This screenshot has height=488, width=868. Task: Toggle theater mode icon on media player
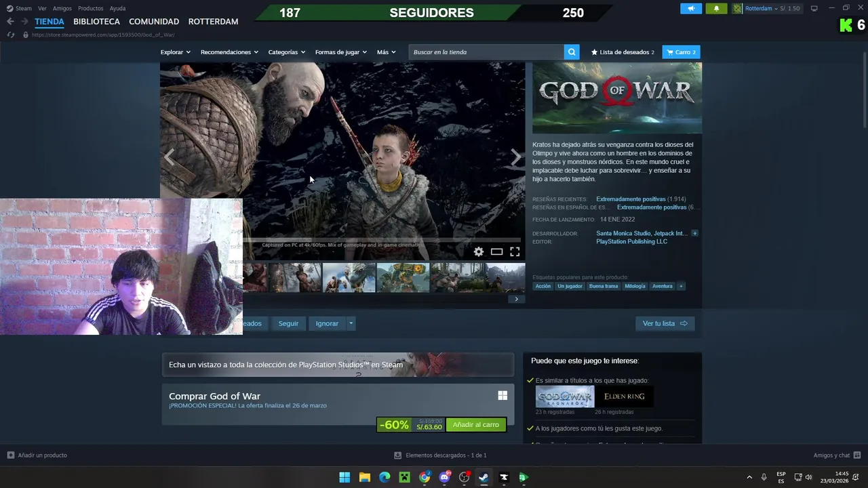(496, 252)
